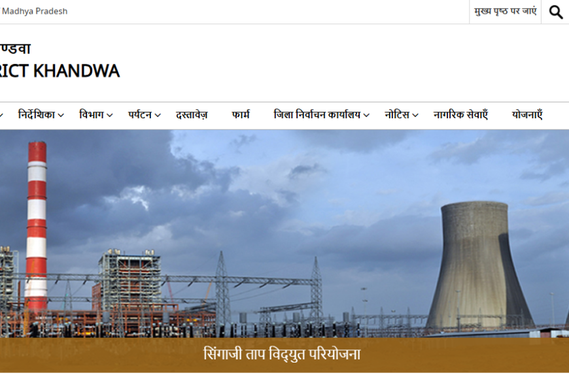Expand the नोटिस menu chevron

415,116
